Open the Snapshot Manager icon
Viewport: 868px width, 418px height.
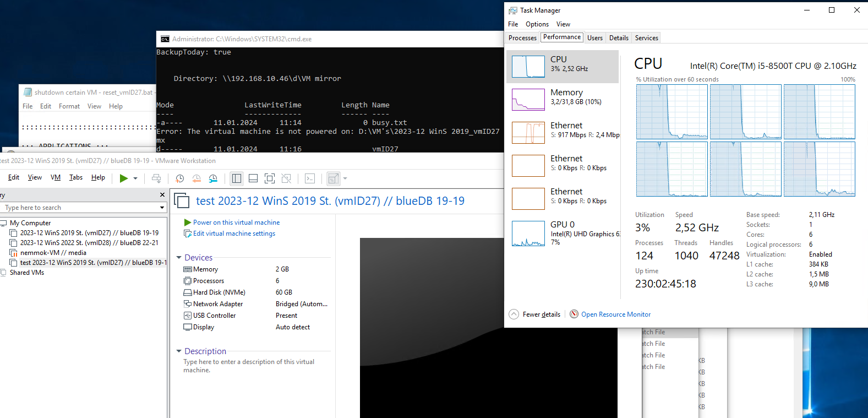[213, 178]
